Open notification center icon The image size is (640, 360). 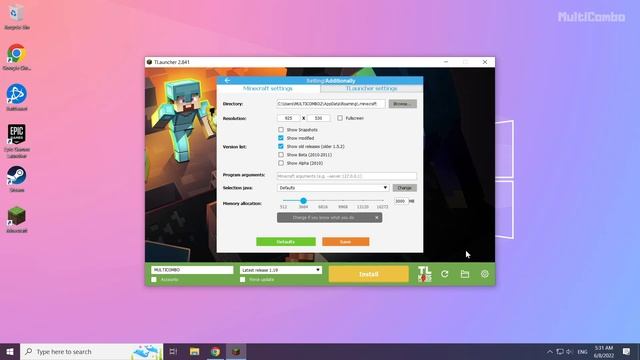pos(627,351)
